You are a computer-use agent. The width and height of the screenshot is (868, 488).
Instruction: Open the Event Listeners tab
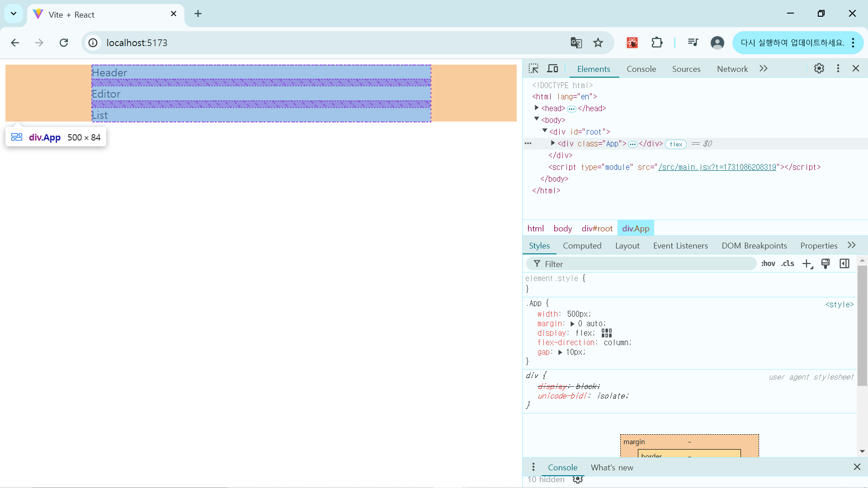[x=680, y=246]
